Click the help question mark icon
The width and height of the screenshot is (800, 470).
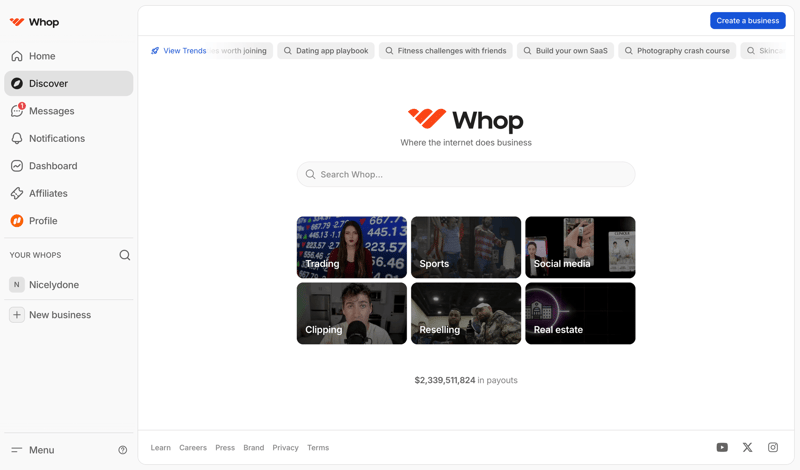click(x=122, y=450)
